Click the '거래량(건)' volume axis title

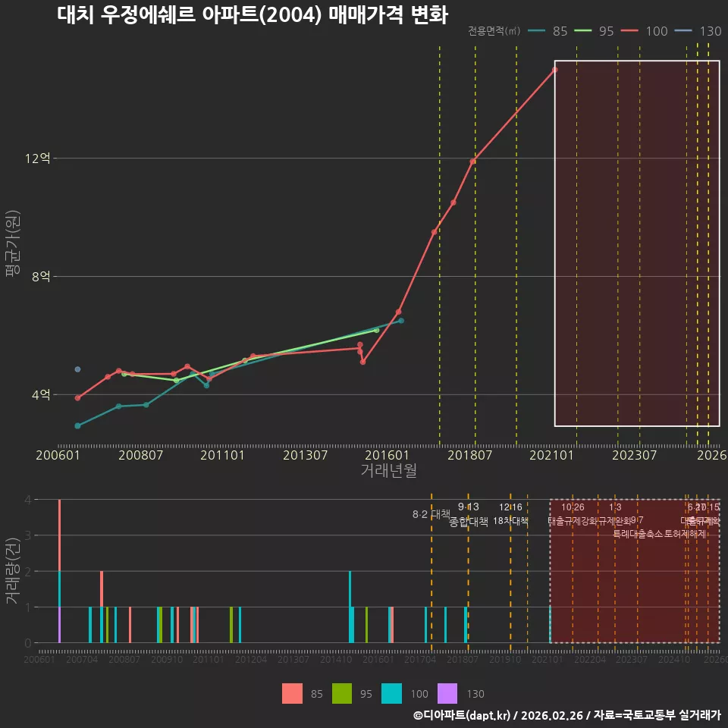pos(13,571)
